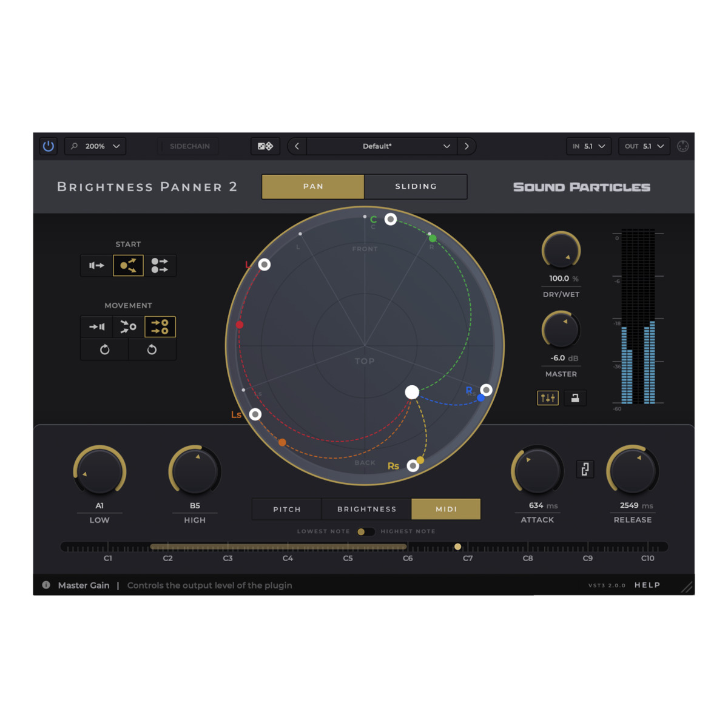Image resolution: width=728 pixels, height=728 pixels.
Task: Click the counter-clockwise rotation icon
Action: coord(152,349)
